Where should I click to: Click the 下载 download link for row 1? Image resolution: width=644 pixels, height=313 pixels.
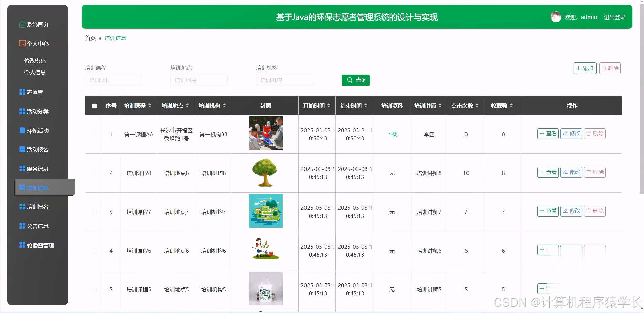(392, 134)
